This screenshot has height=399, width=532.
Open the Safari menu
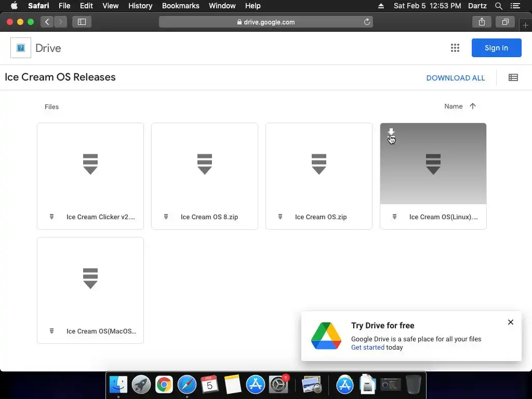[38, 6]
